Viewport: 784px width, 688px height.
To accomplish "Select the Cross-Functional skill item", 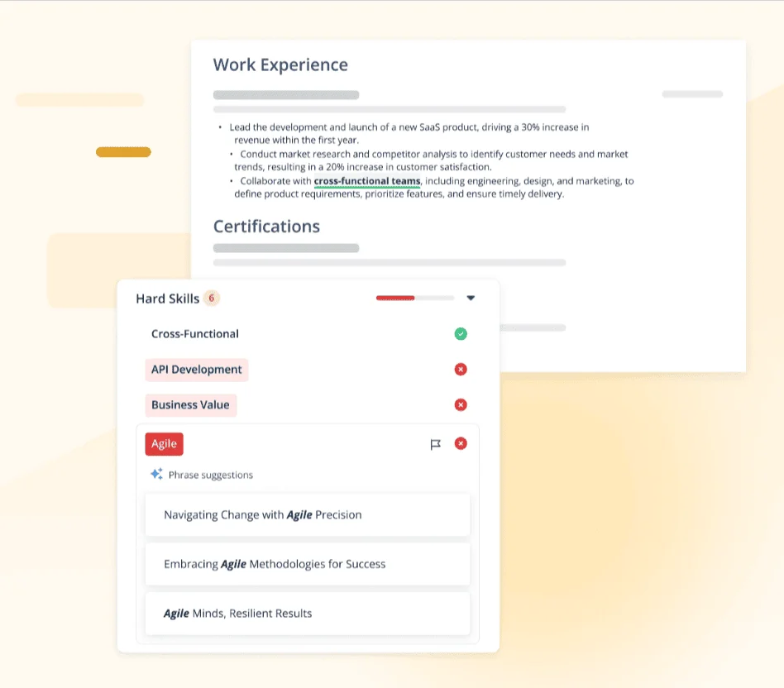I will click(195, 333).
